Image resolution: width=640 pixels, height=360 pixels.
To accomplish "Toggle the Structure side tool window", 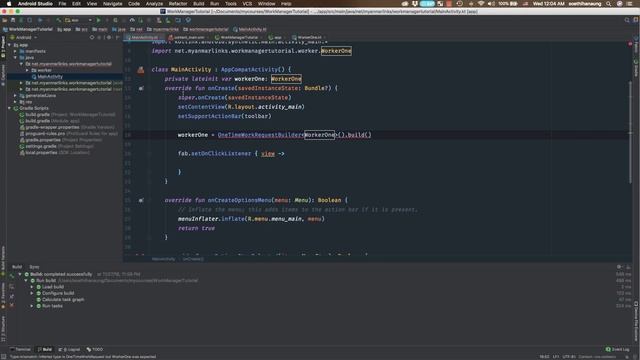I will coord(3,329).
